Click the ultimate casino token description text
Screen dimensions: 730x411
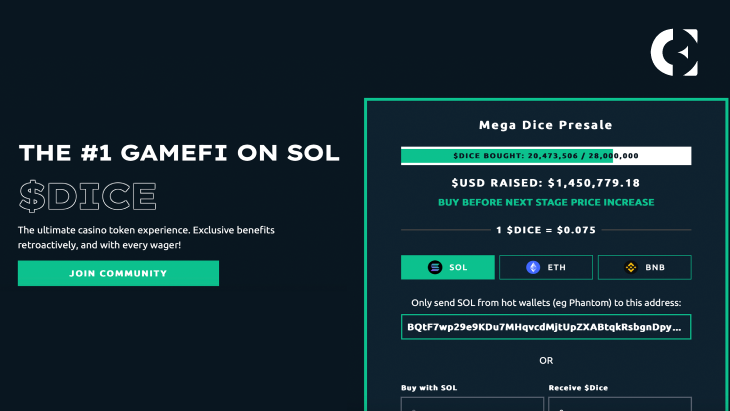tap(146, 237)
